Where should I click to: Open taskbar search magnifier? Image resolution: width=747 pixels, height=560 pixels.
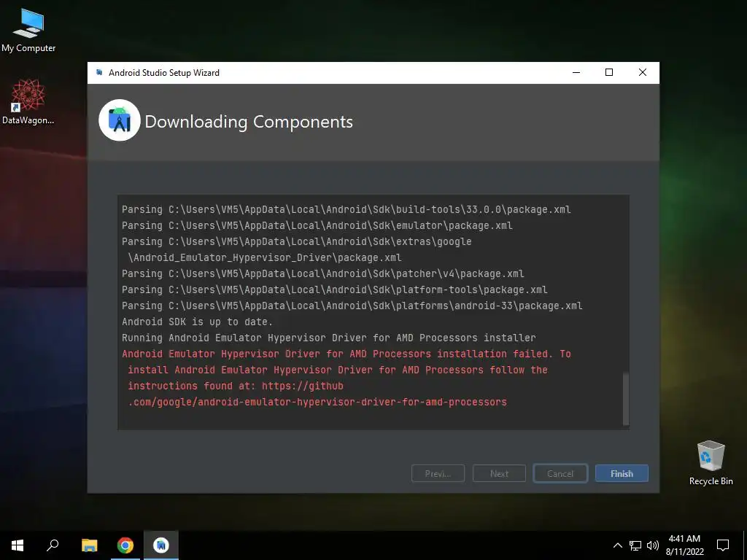[x=53, y=545]
